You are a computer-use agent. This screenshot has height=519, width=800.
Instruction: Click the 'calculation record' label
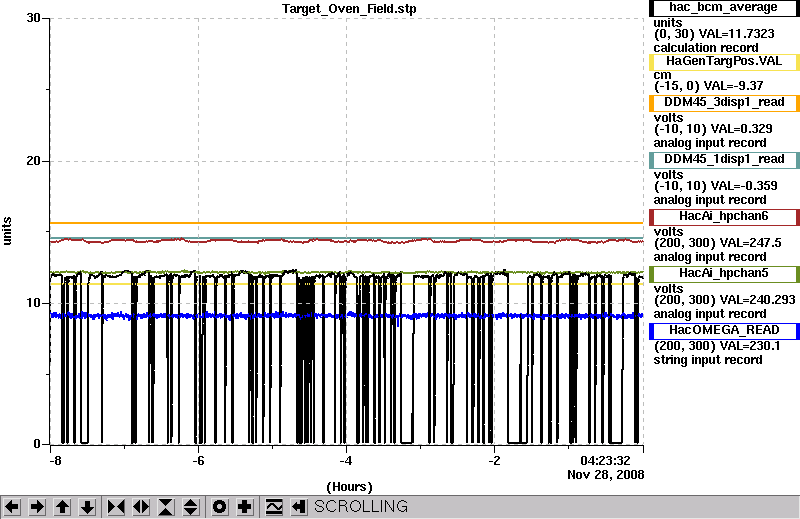[x=706, y=48]
